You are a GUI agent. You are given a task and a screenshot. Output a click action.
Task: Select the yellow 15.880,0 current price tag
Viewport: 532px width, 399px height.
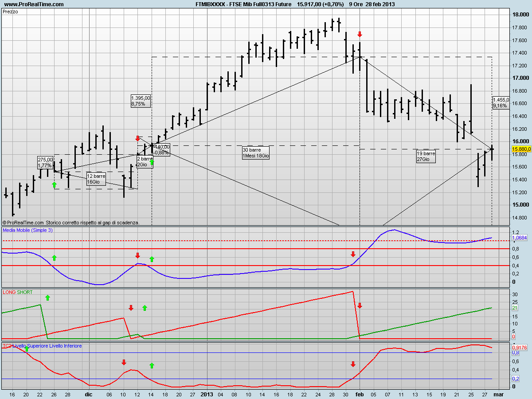[x=521, y=149]
